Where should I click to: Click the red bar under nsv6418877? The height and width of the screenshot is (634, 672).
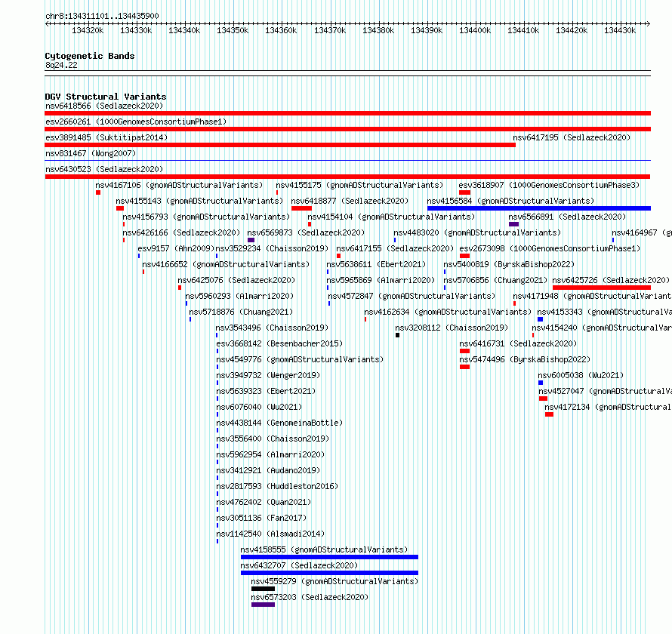click(301, 208)
